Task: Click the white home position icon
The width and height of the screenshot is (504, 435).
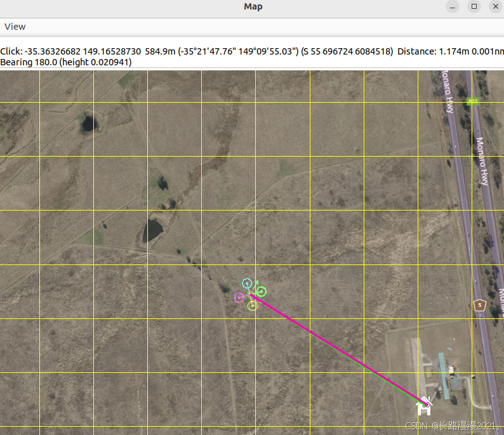Action: [x=423, y=406]
